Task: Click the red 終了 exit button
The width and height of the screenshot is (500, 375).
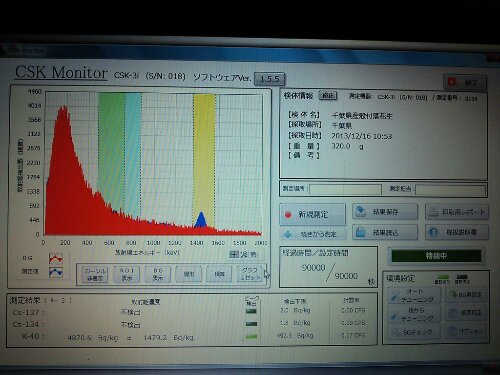Action: pos(465,82)
